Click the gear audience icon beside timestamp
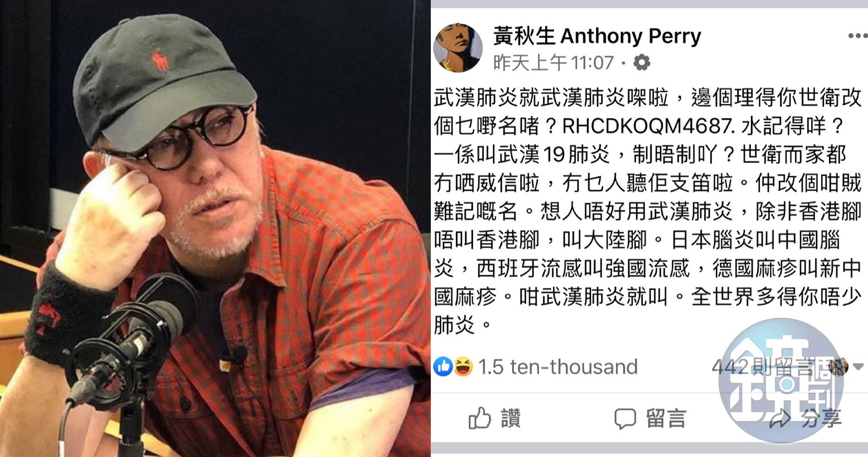This screenshot has height=457, width=868. pyautogui.click(x=642, y=62)
